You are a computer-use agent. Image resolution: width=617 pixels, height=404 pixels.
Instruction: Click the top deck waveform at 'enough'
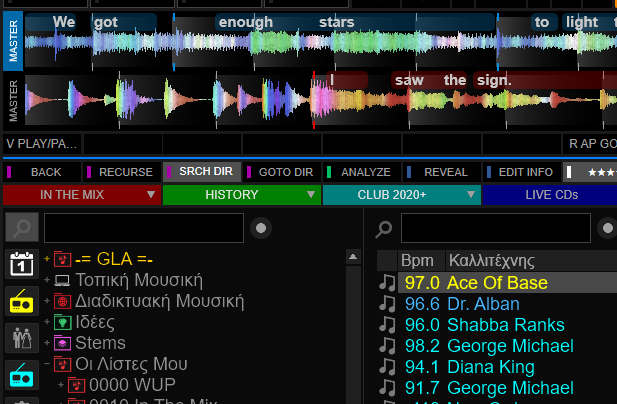[246, 40]
